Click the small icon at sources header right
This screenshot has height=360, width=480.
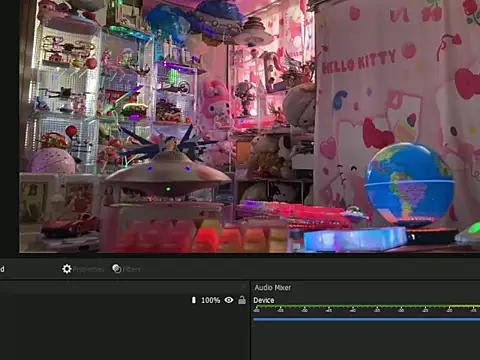pyautogui.click(x=244, y=286)
